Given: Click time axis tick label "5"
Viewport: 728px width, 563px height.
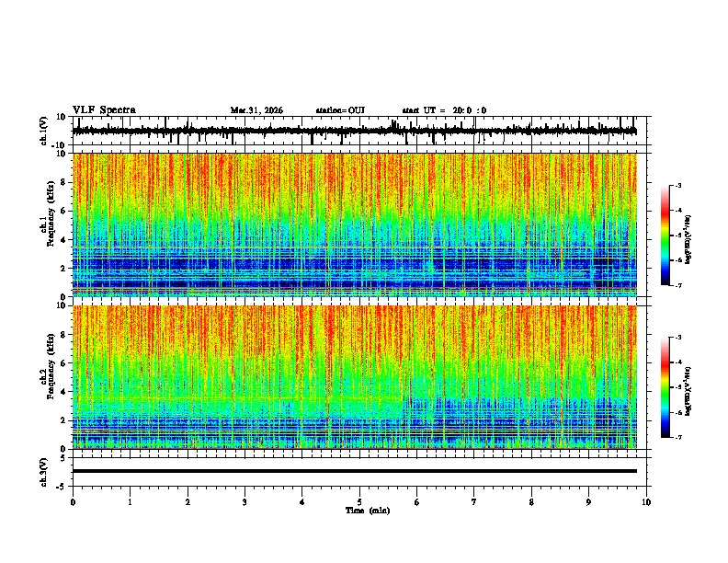Looking at the screenshot, I should [x=359, y=502].
